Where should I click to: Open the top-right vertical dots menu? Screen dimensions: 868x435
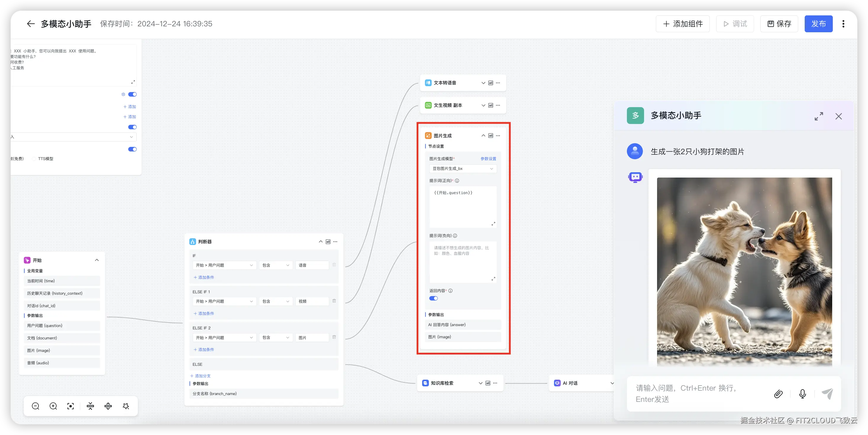coord(843,24)
